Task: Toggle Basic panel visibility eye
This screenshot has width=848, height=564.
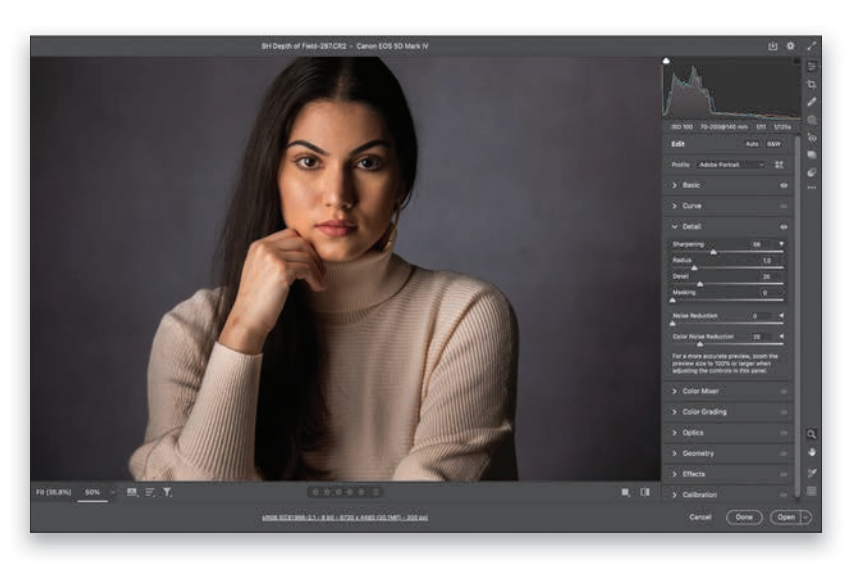Action: (783, 185)
